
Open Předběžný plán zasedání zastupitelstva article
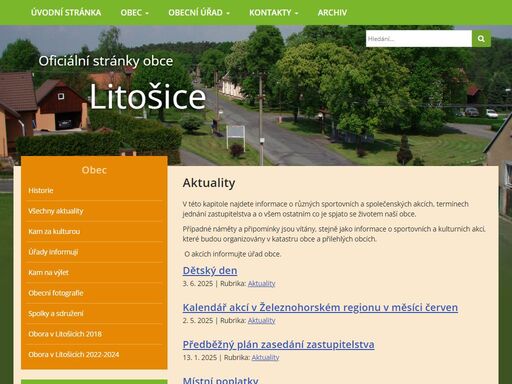[278, 344]
